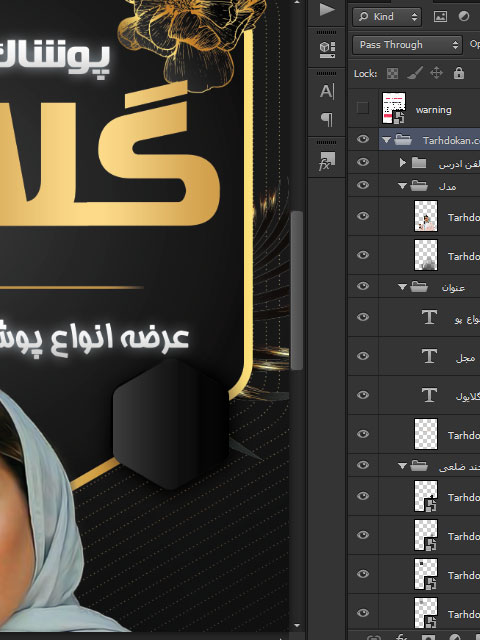Open the Character panel icon

327,91
